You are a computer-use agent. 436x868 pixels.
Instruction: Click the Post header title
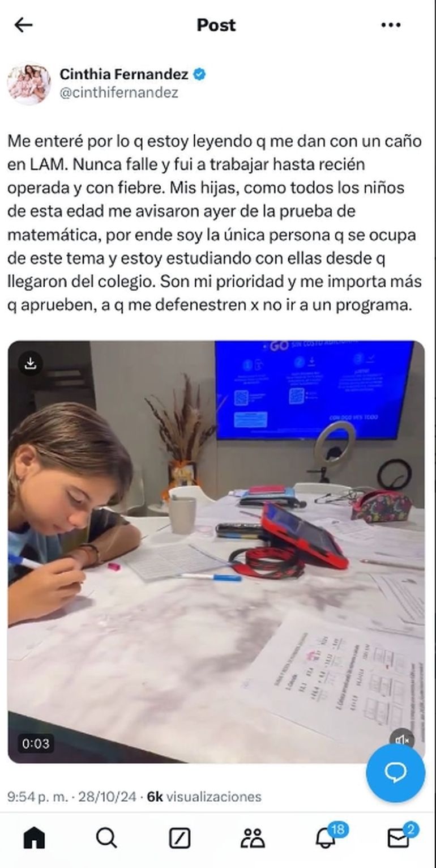(216, 25)
